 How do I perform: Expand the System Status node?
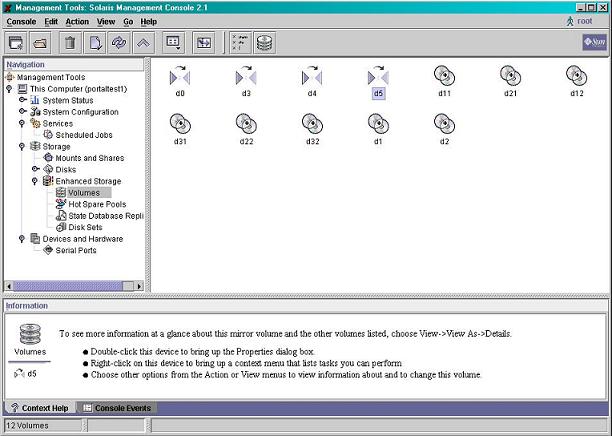(x=23, y=100)
